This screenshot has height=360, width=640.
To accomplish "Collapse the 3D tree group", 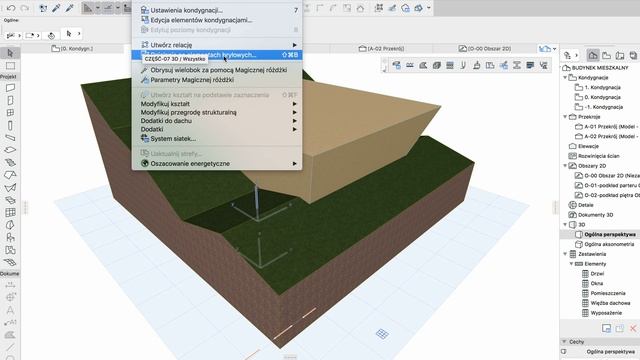I will pos(565,224).
